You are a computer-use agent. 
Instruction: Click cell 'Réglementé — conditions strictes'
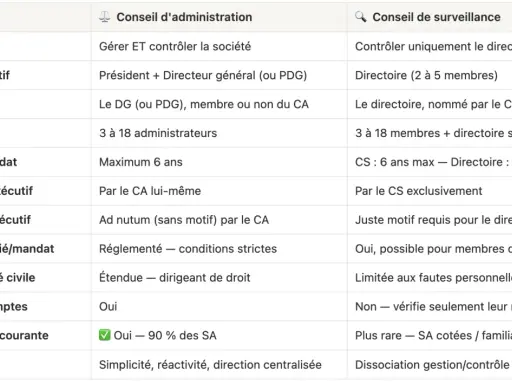pos(220,249)
